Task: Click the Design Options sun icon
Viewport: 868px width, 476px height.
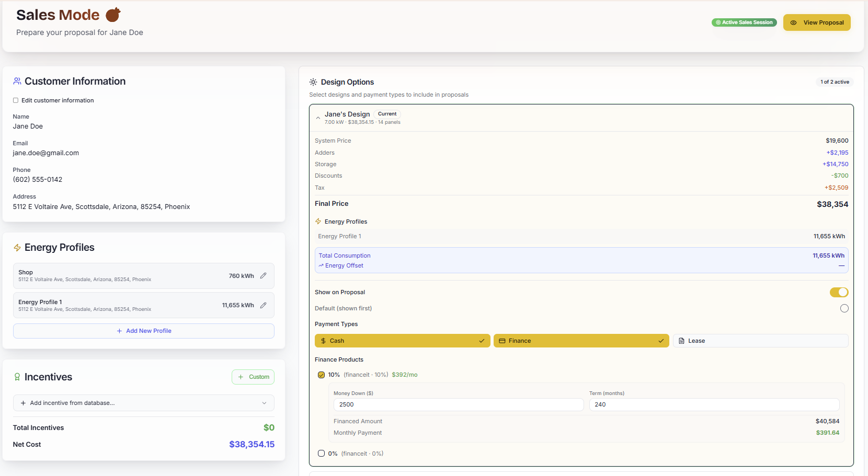Action: pyautogui.click(x=313, y=82)
